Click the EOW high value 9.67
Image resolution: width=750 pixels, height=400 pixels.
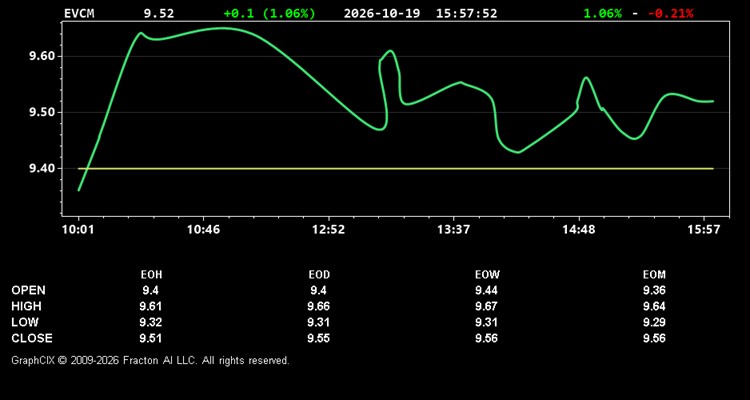click(x=486, y=306)
